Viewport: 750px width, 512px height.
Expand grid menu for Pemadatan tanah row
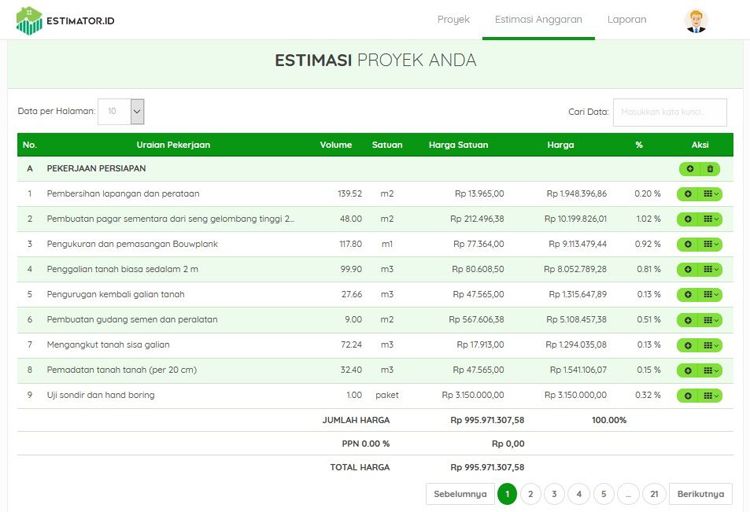pyautogui.click(x=710, y=370)
